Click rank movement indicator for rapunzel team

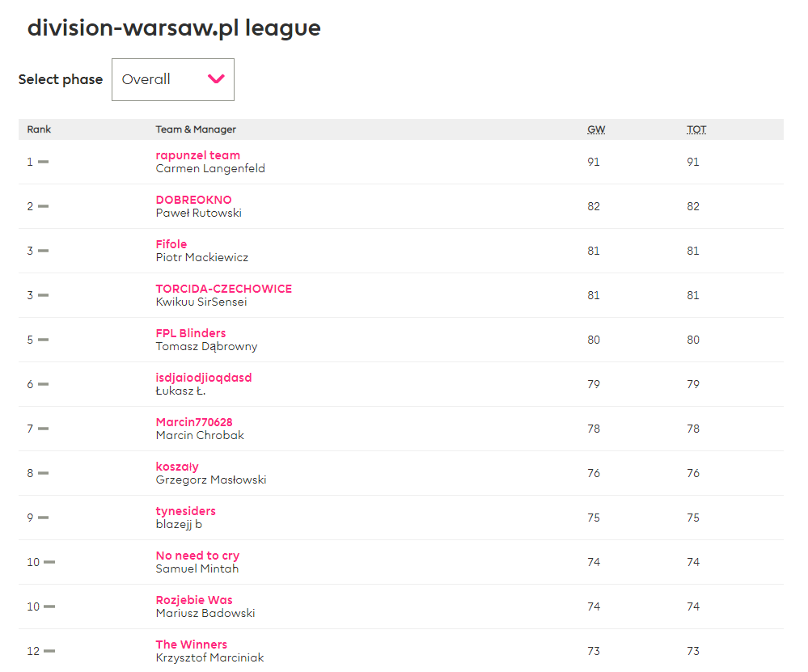(43, 162)
